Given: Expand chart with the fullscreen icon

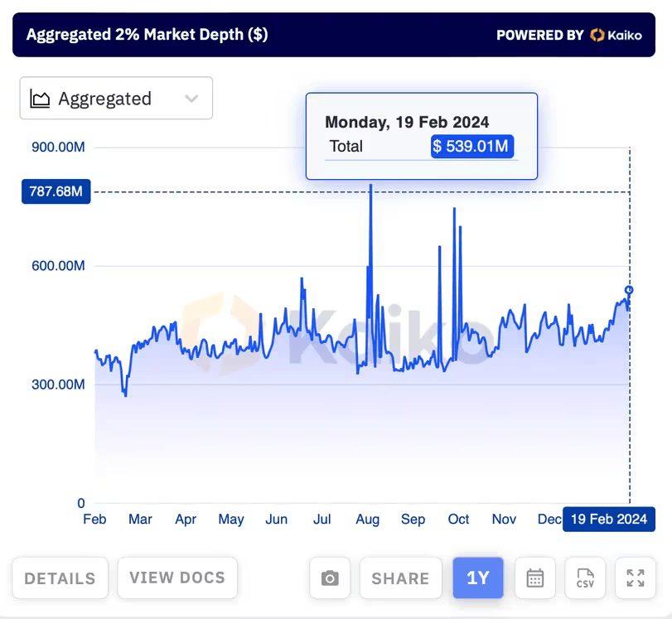Looking at the screenshot, I should 636,578.
